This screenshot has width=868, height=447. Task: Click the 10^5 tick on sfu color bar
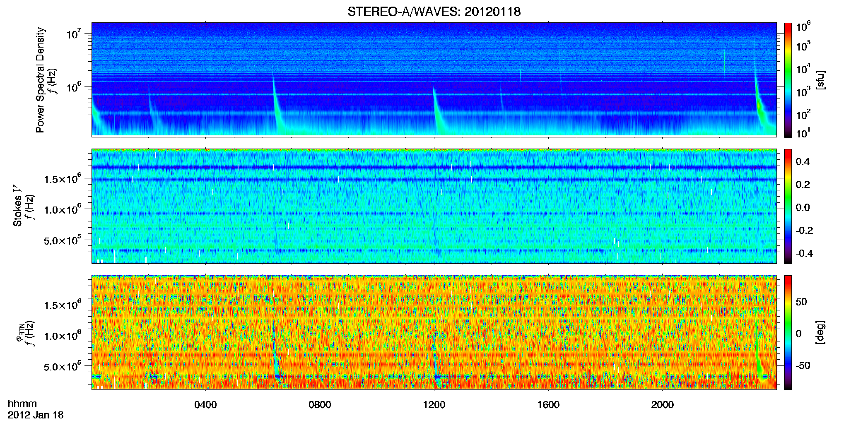click(x=803, y=46)
